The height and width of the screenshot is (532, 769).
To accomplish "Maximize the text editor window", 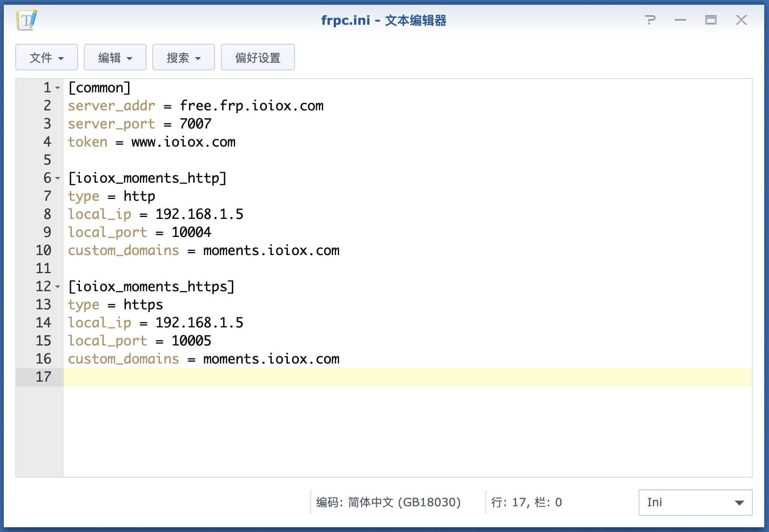I will (x=711, y=20).
